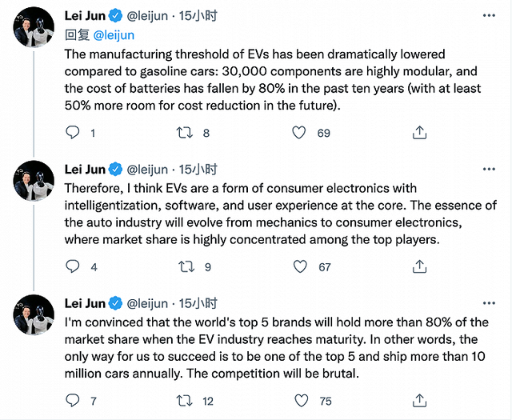Reply to the top 5 brands tweet
The image size is (512, 420).
click(72, 400)
